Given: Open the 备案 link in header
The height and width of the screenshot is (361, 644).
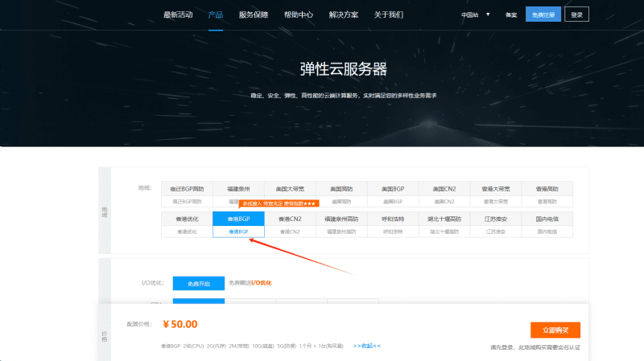Looking at the screenshot, I should (511, 14).
